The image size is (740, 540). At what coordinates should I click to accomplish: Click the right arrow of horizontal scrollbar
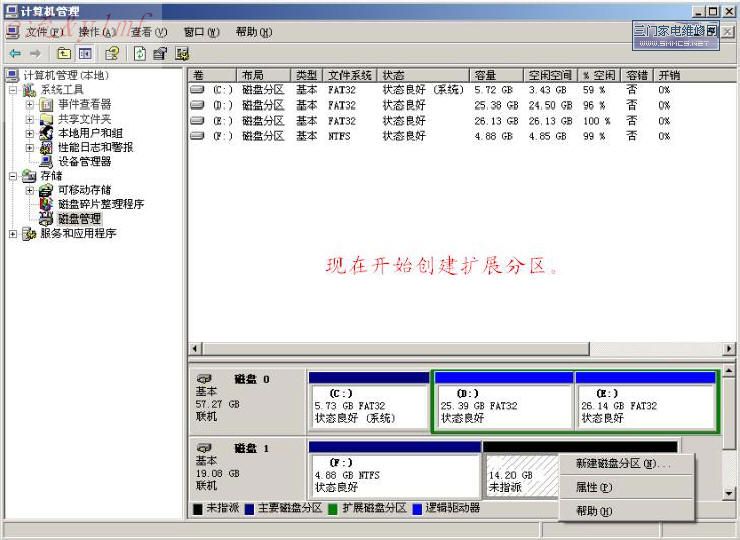[x=729, y=349]
